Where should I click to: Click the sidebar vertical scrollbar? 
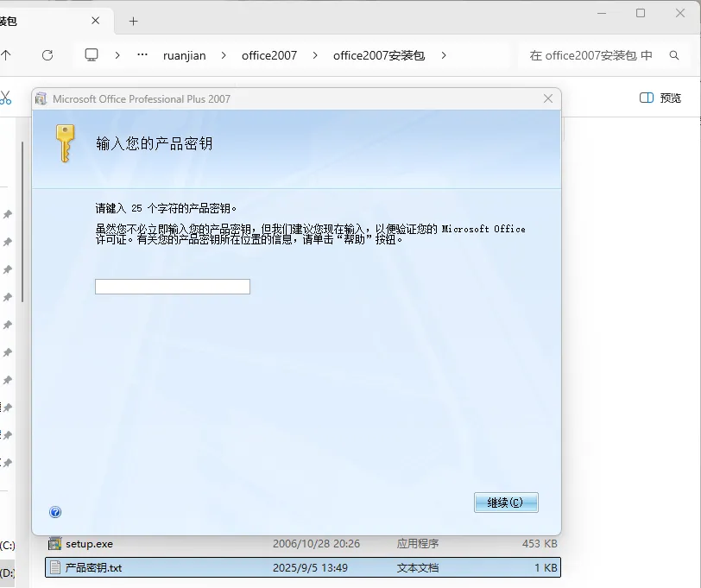point(22,221)
